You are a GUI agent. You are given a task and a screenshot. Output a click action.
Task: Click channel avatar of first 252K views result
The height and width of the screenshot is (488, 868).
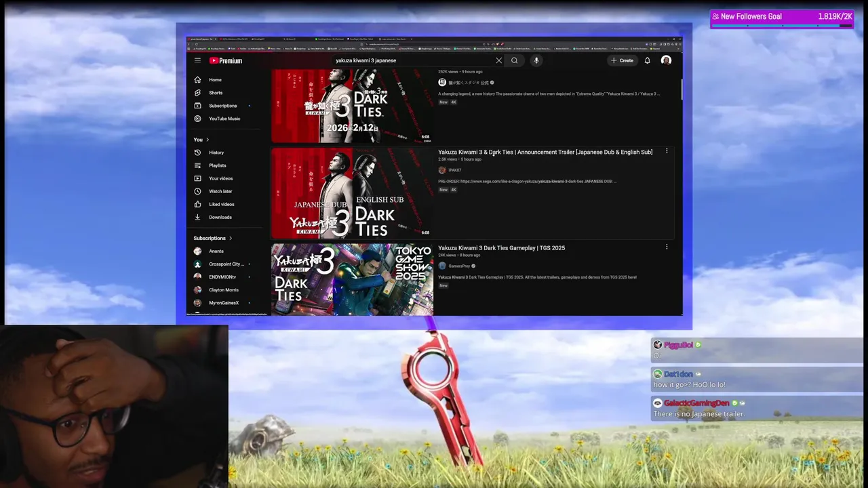tap(442, 83)
